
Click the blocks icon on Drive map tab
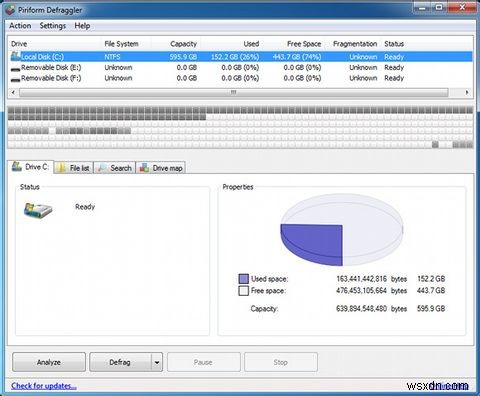[144, 168]
